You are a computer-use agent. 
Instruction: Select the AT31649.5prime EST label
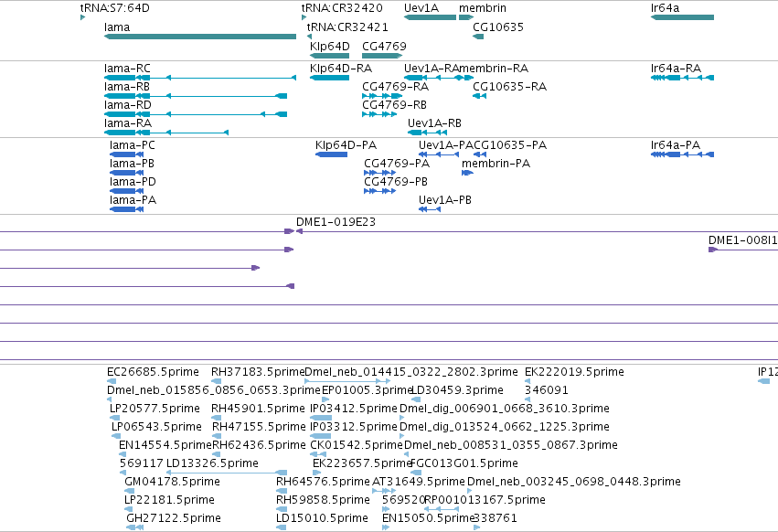(x=419, y=482)
